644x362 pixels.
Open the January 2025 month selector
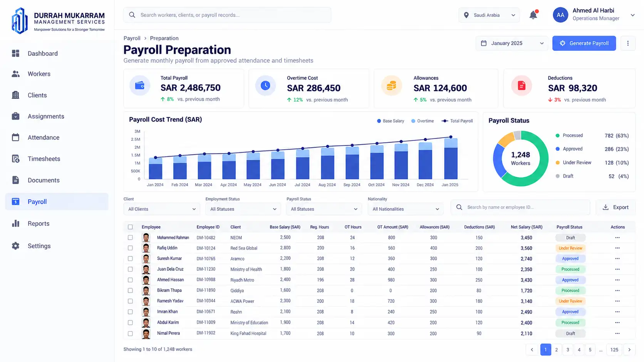pos(512,43)
